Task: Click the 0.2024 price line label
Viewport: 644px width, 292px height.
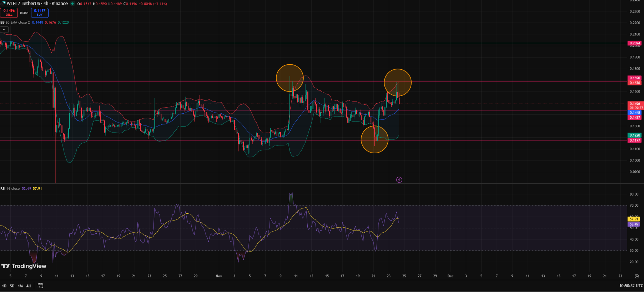Action: tap(634, 43)
